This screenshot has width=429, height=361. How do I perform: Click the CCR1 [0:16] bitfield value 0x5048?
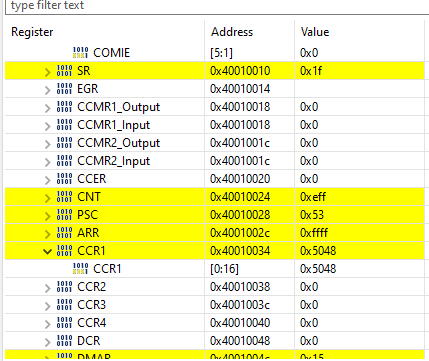pyautogui.click(x=318, y=269)
